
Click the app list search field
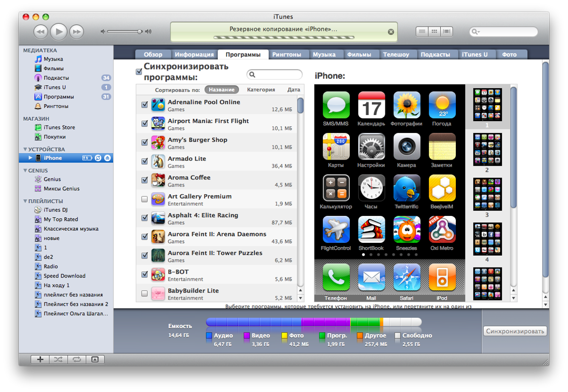point(275,74)
